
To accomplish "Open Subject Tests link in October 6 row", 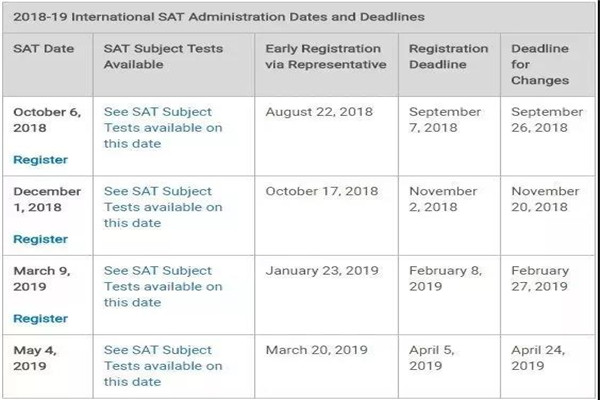I will tap(163, 128).
